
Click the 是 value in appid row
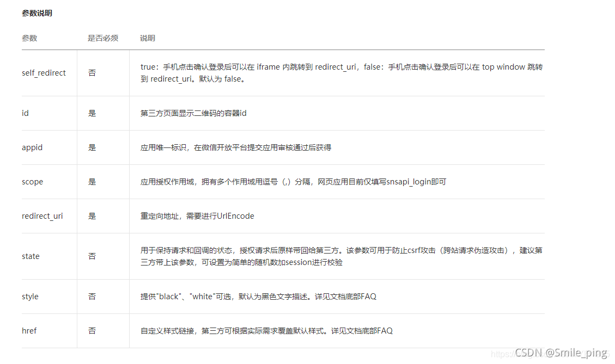(92, 147)
